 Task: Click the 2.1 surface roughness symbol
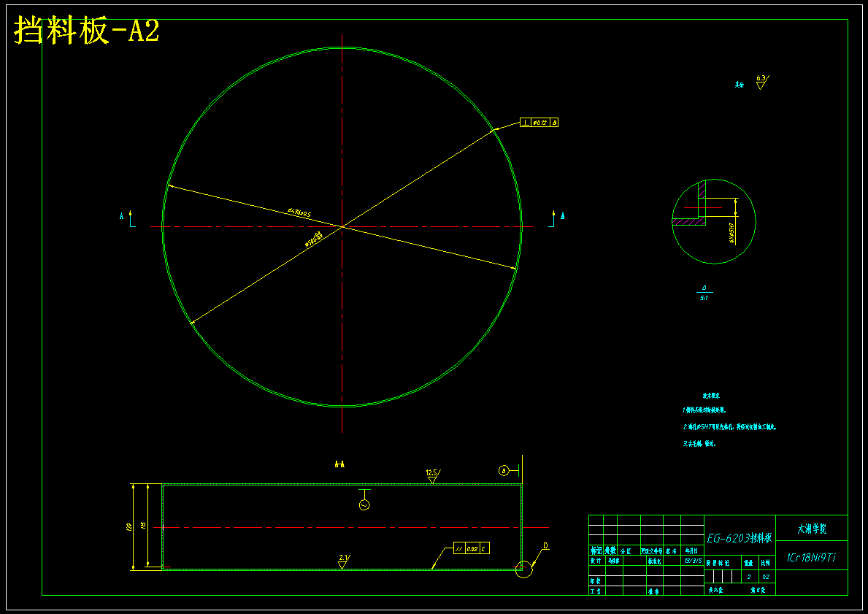(344, 561)
